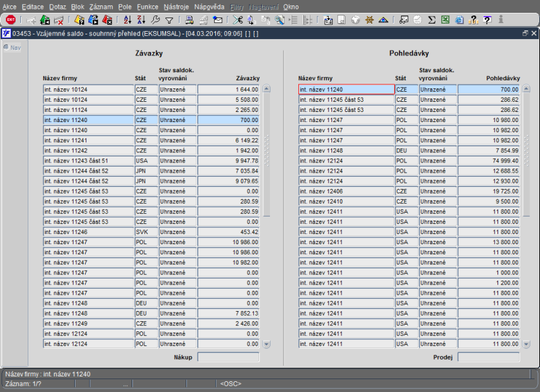Click the sort descending Z-A icon
The image size is (540, 392).
point(140,20)
